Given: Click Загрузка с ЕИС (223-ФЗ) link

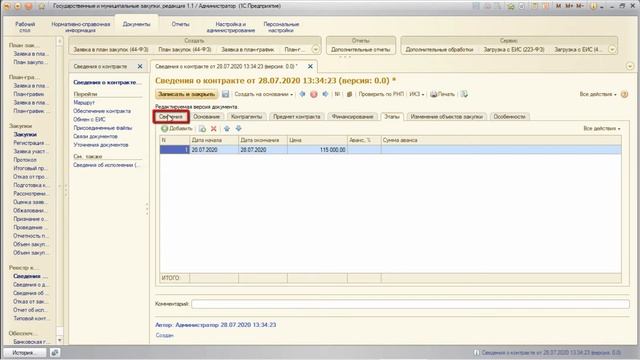Looking at the screenshot, I should coord(513,49).
